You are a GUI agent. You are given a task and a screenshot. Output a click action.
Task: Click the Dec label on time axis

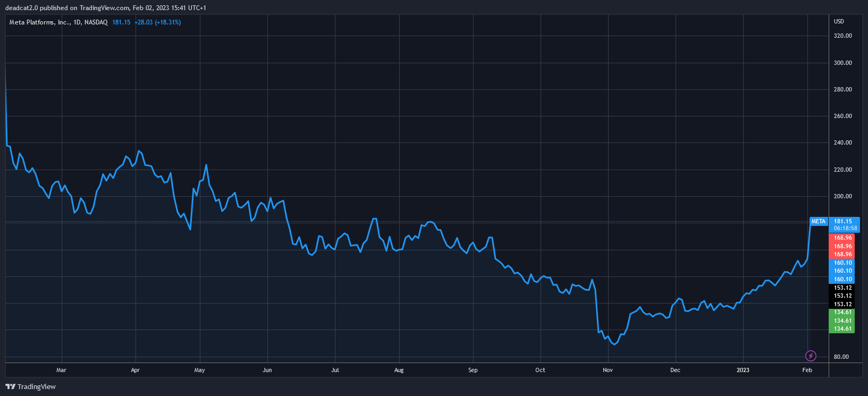coord(675,370)
